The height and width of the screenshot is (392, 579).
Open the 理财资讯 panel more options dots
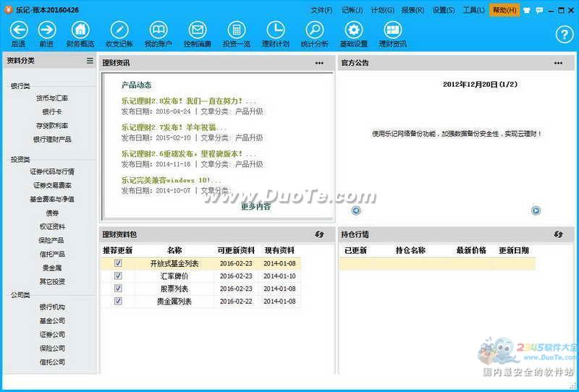[319, 63]
